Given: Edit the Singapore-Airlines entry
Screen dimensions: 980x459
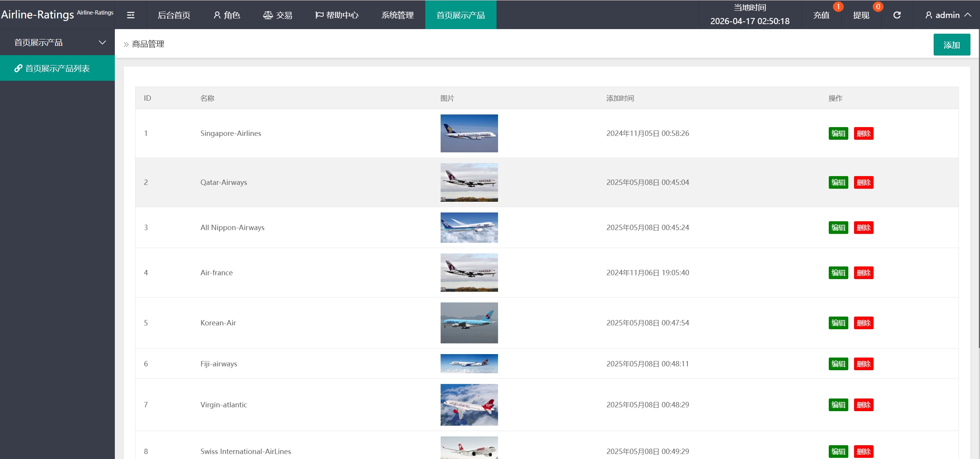Looking at the screenshot, I should click(838, 133).
